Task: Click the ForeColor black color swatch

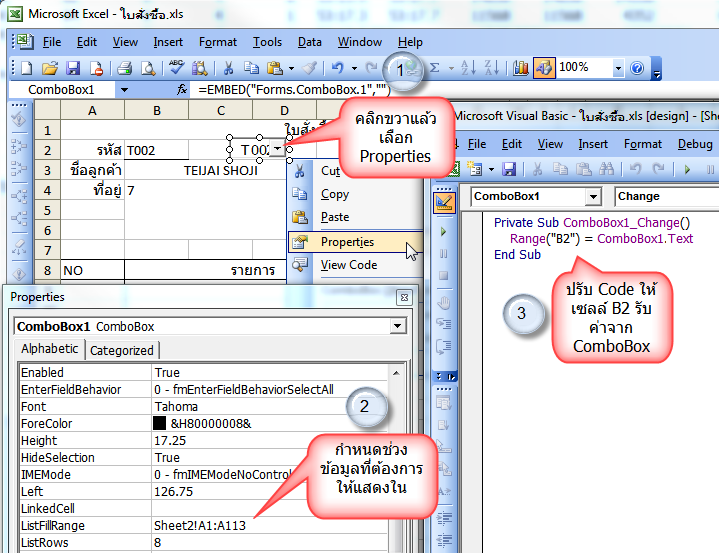Action: (160, 424)
